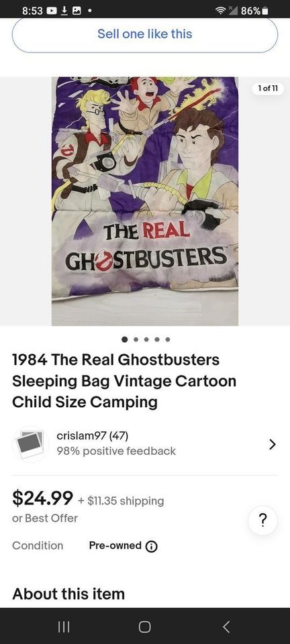Tap the download notification icon in status bar
The width and height of the screenshot is (290, 644).
click(x=64, y=11)
